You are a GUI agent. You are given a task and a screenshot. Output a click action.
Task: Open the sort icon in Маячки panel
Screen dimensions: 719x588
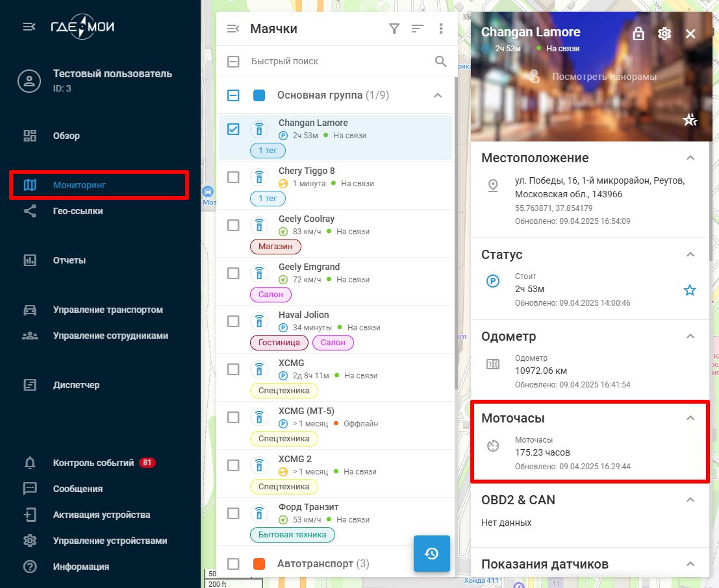417,29
